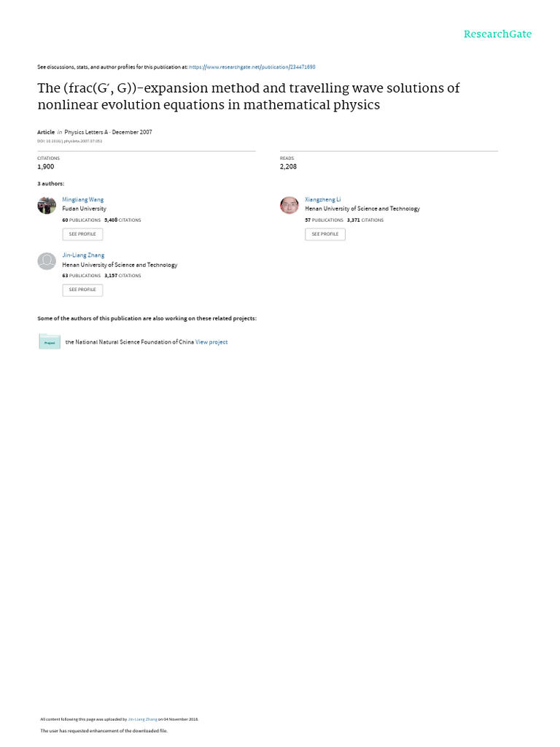Open Jin-Liang Zhang author name link
Screen dimensions: 560x747
83,255
